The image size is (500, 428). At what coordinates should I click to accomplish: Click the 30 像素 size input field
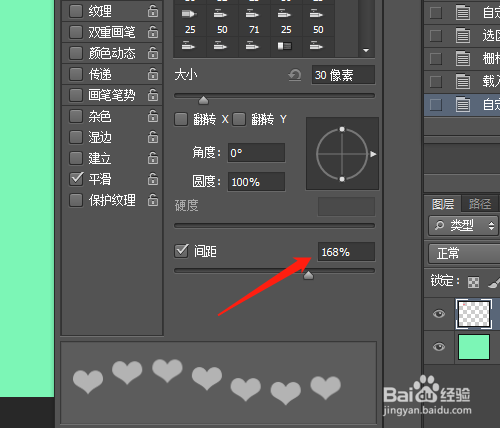tap(343, 75)
